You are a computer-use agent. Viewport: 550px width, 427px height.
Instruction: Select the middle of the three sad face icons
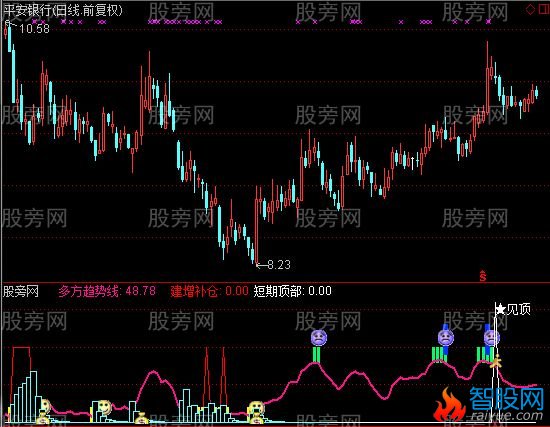pyautogui.click(x=445, y=338)
